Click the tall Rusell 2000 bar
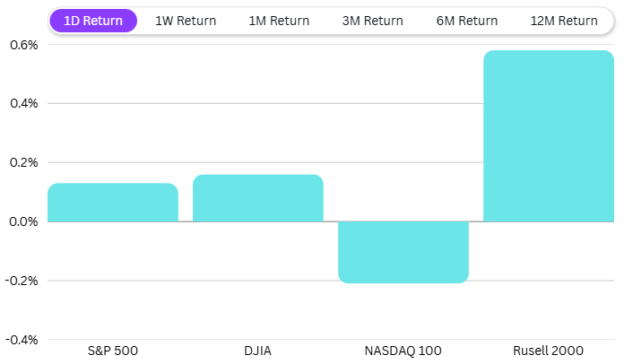 [x=549, y=136]
